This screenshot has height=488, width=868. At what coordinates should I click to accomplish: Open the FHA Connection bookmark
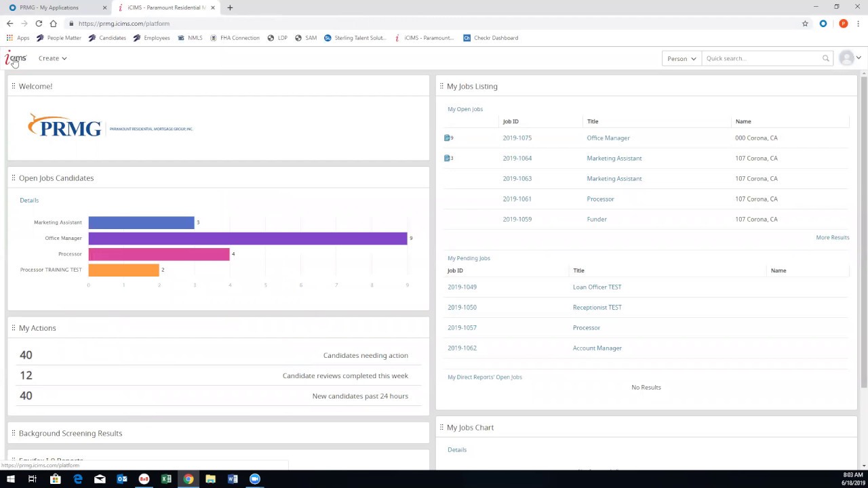(x=235, y=38)
